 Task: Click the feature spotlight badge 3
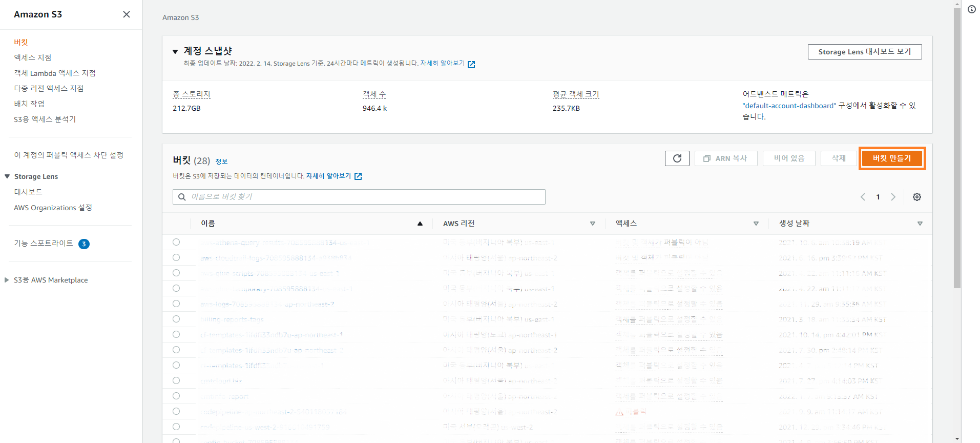click(x=84, y=244)
